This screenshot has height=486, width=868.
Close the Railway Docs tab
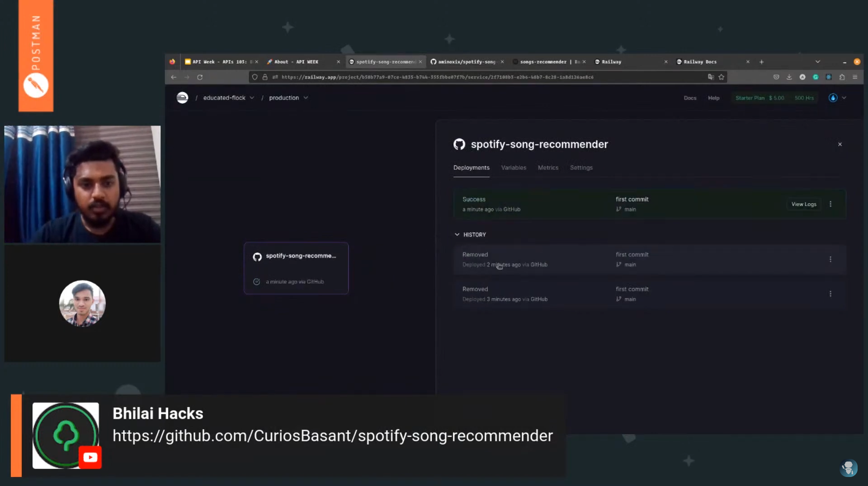point(748,62)
